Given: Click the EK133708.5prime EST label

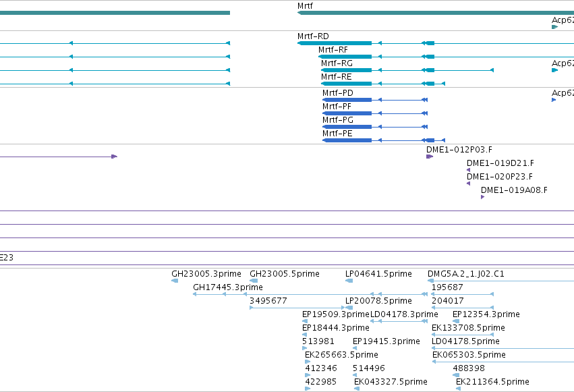Looking at the screenshot, I should pyautogui.click(x=468, y=328).
